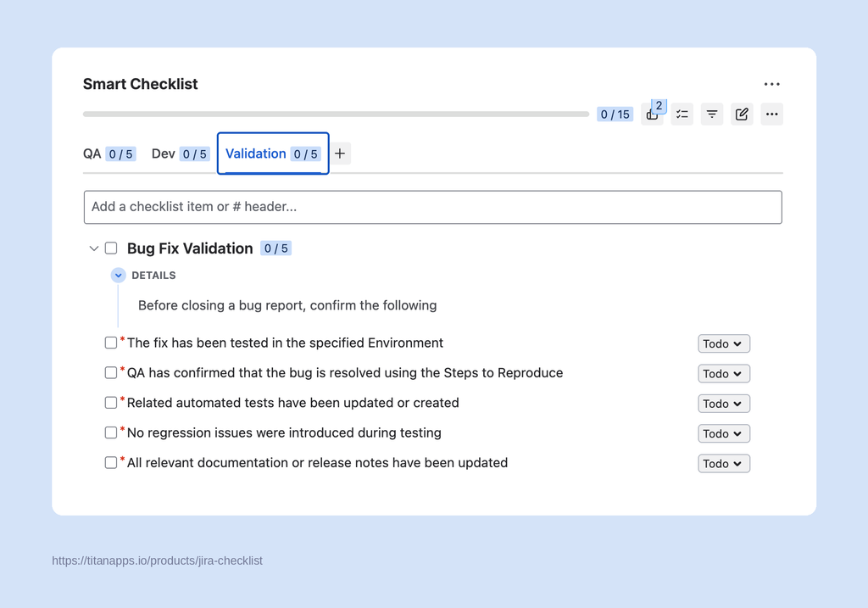The width and height of the screenshot is (868, 608).
Task: Check 'No regression issues' item
Action: [111, 432]
